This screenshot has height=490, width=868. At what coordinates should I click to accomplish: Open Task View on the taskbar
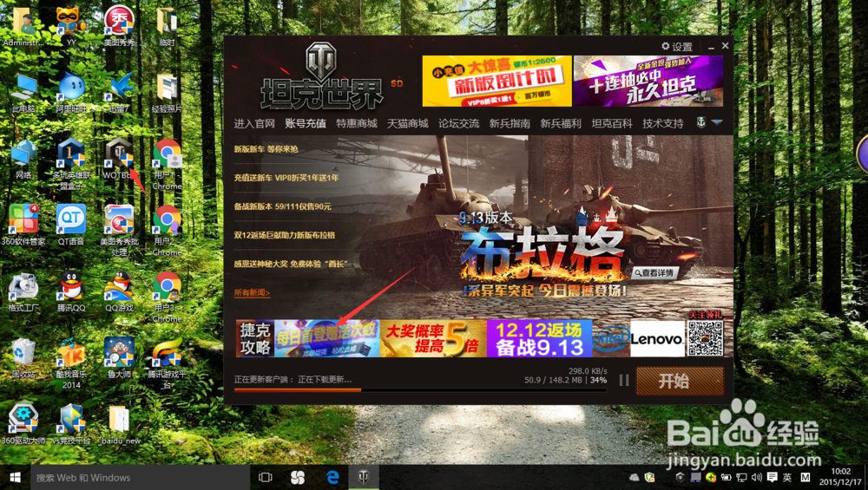click(266, 477)
